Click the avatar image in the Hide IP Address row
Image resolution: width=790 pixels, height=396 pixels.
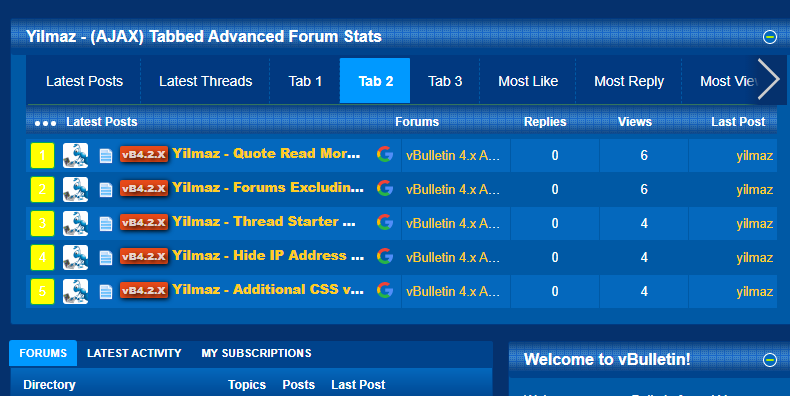point(76,257)
